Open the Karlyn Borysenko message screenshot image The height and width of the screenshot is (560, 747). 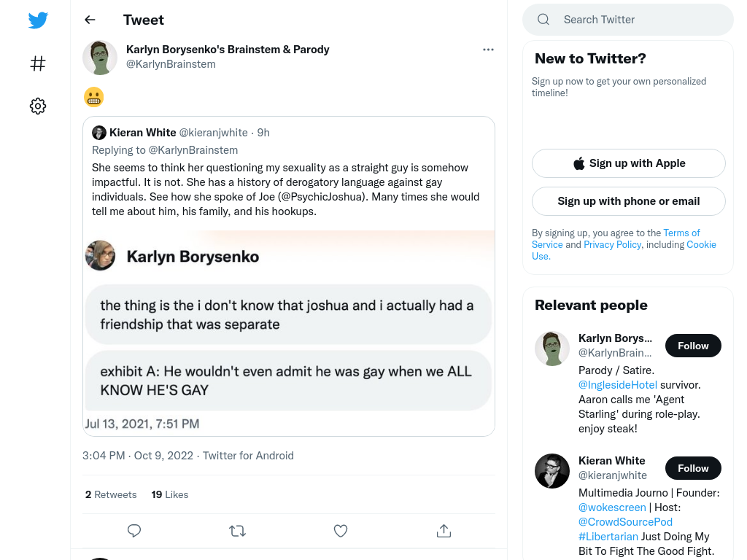[289, 332]
